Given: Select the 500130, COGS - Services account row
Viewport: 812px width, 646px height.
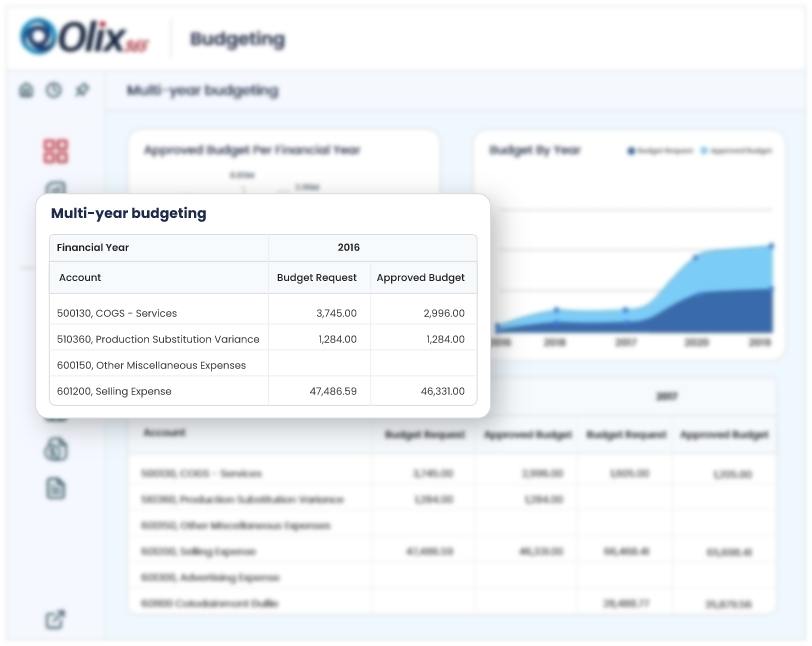Looking at the screenshot, I should (x=117, y=313).
